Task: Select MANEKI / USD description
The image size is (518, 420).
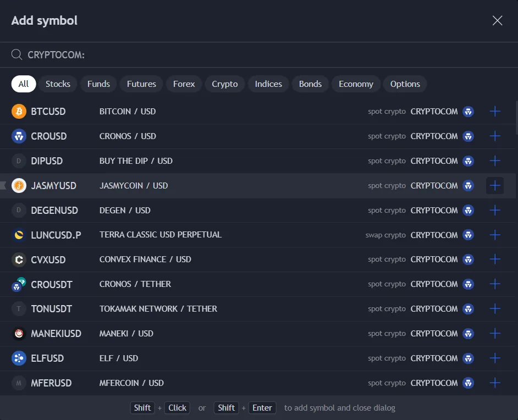Action: tap(126, 334)
